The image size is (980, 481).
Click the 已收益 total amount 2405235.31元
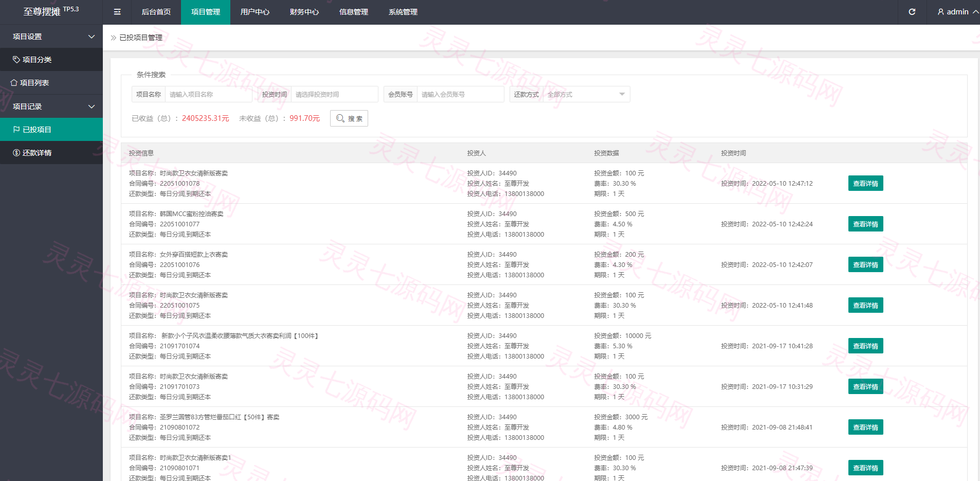206,118
